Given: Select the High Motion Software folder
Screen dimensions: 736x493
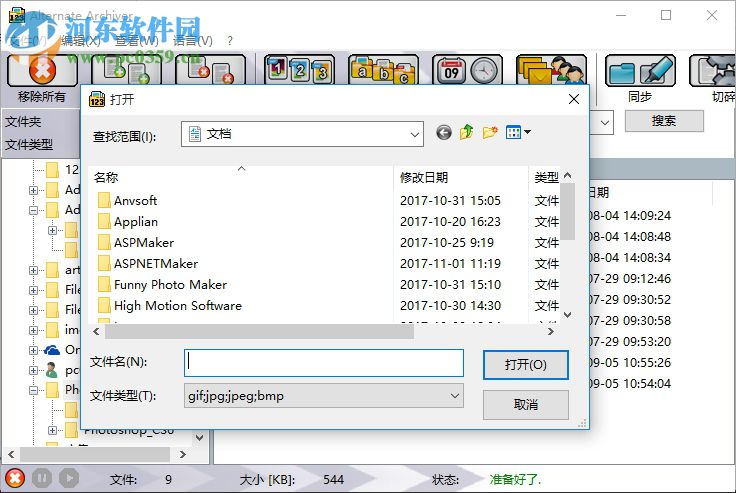Looking at the screenshot, I should pyautogui.click(x=169, y=306).
